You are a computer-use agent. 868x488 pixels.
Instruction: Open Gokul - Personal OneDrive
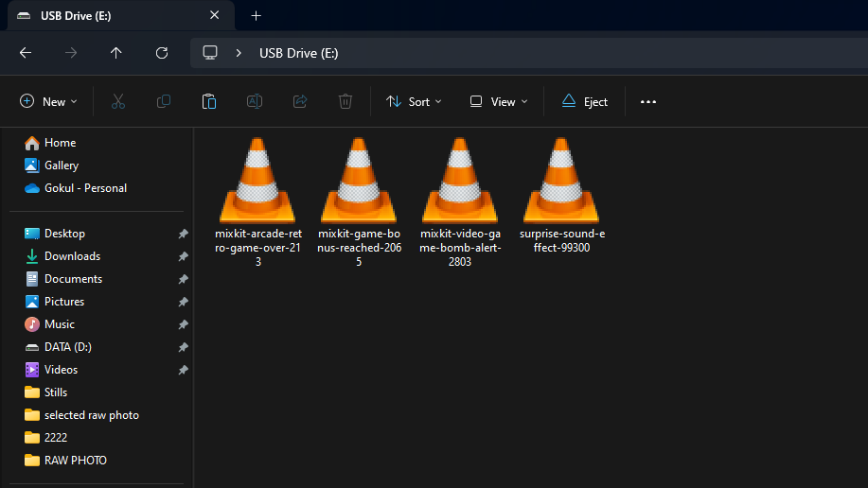76,188
